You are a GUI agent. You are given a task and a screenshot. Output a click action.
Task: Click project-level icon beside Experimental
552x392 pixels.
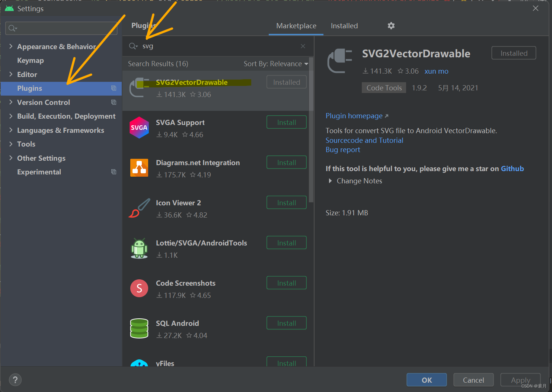tap(114, 172)
